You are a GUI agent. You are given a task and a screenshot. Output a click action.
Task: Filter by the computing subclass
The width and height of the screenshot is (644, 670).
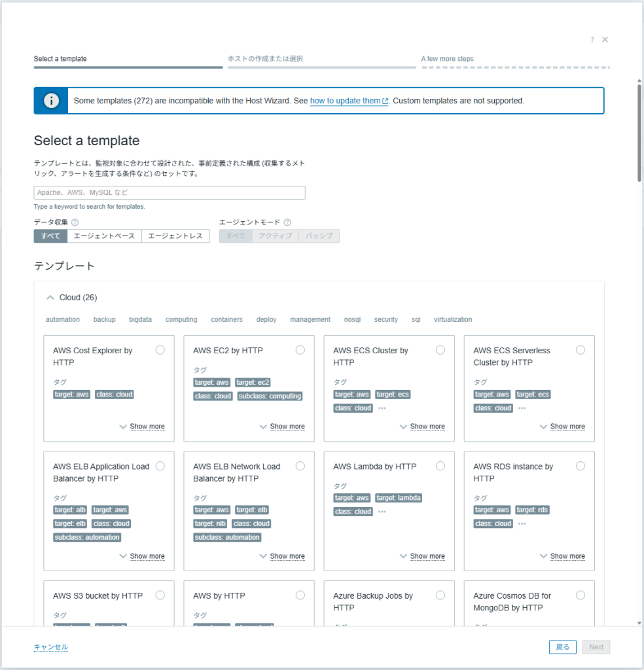coord(182,319)
